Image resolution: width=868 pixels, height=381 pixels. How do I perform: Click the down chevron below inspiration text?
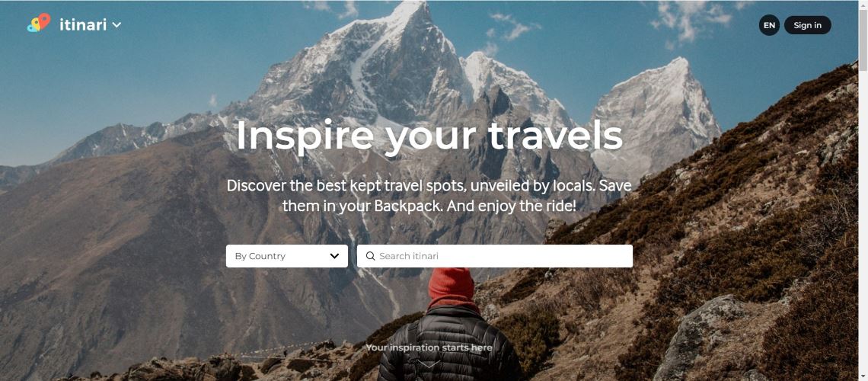tap(429, 364)
